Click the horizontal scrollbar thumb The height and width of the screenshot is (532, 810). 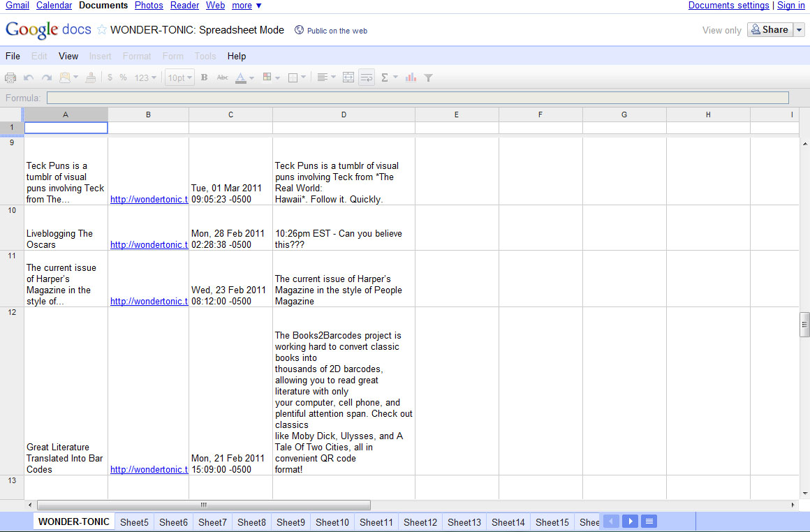tap(204, 505)
